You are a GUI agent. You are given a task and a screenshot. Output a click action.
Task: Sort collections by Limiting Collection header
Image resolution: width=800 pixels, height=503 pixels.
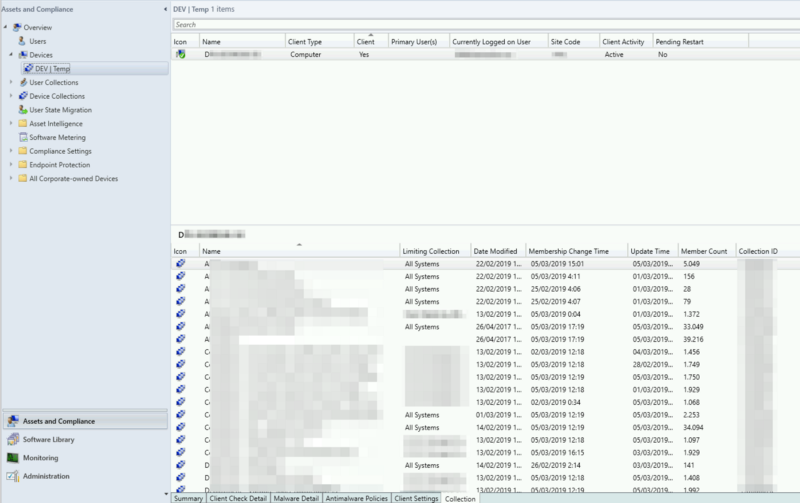(x=435, y=251)
